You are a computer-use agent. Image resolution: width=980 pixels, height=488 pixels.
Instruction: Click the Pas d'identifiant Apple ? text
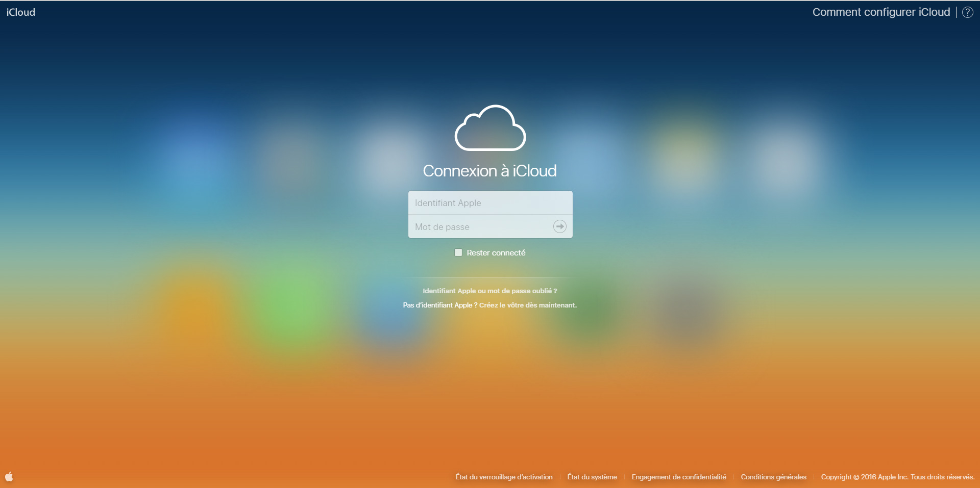pos(440,305)
